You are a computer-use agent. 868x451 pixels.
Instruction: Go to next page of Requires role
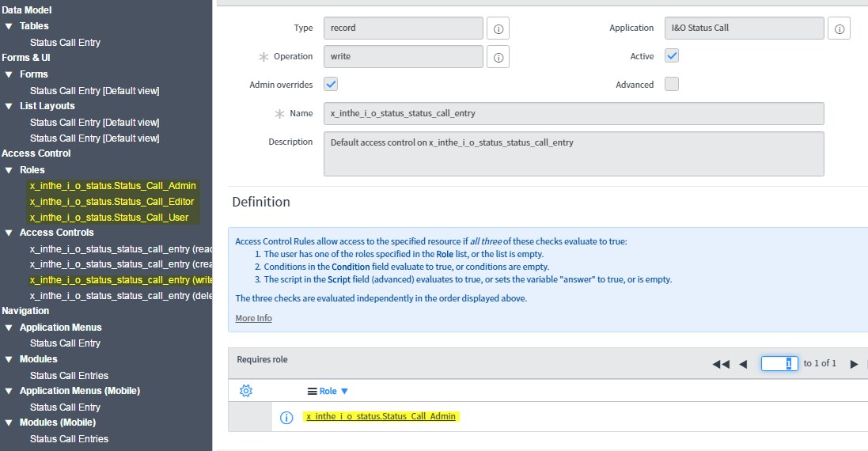coord(854,363)
